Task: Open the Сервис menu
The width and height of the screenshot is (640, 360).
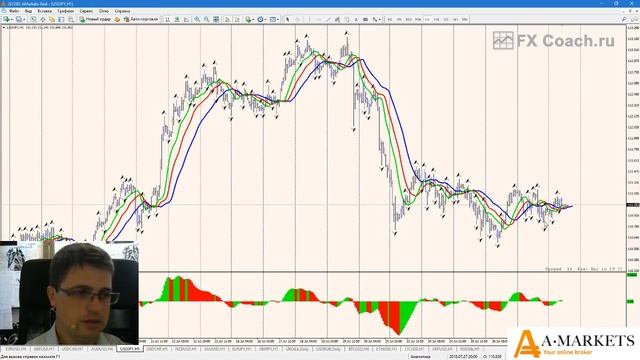Action: pos(86,11)
